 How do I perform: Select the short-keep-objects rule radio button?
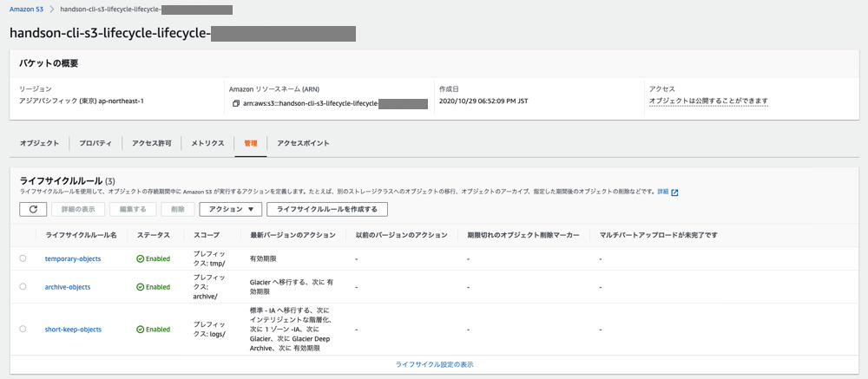click(x=23, y=330)
